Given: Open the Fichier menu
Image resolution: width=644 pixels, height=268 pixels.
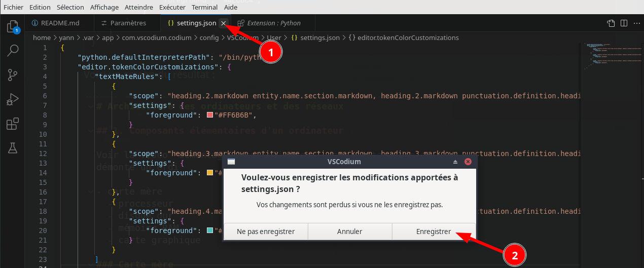Looking at the screenshot, I should click(13, 7).
